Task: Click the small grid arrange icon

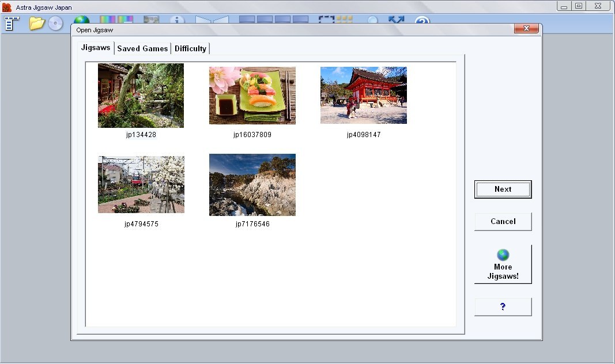Action: [x=344, y=20]
